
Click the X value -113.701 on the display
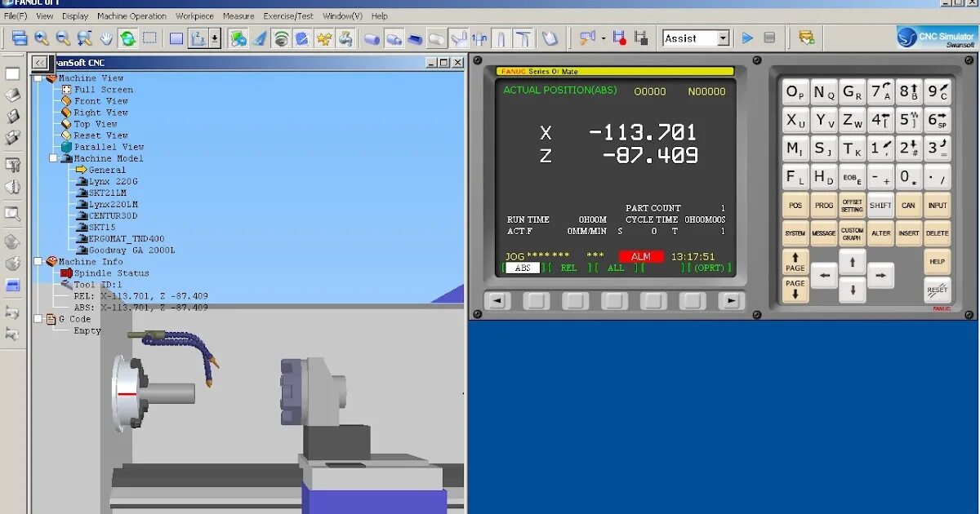643,132
